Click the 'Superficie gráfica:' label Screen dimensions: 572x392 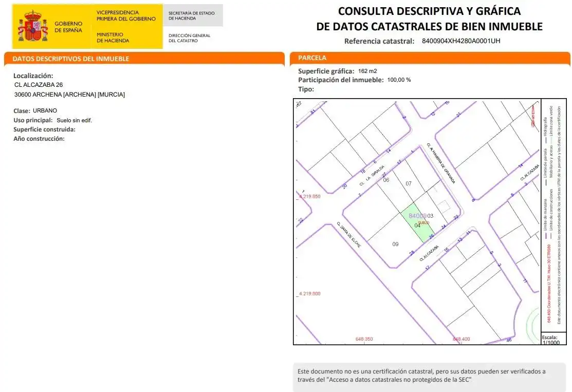click(x=326, y=71)
